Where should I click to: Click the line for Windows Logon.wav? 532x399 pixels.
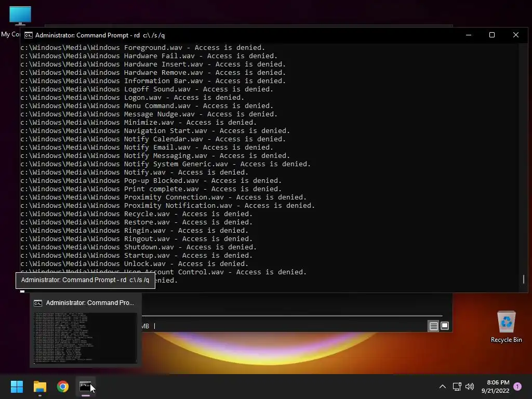click(132, 97)
